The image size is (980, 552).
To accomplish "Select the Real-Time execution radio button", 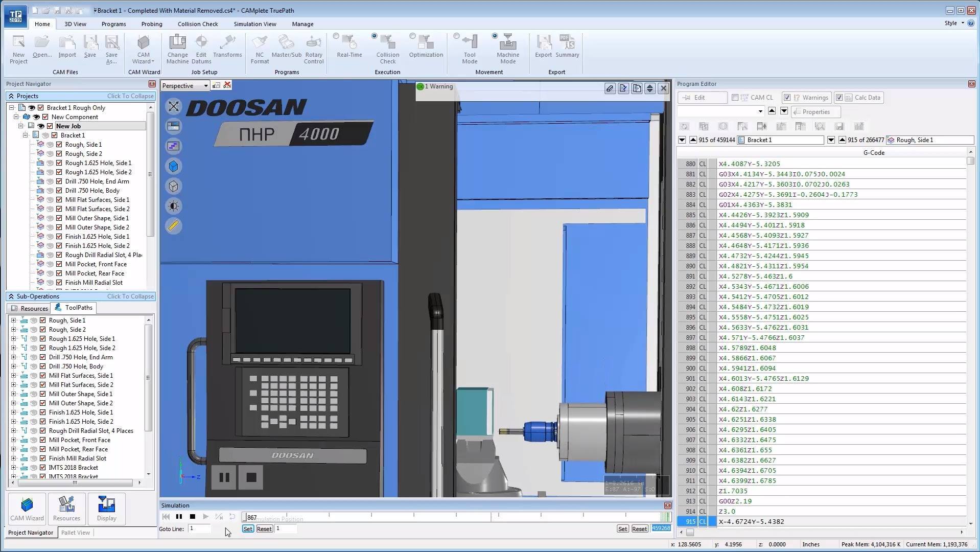I will click(336, 36).
